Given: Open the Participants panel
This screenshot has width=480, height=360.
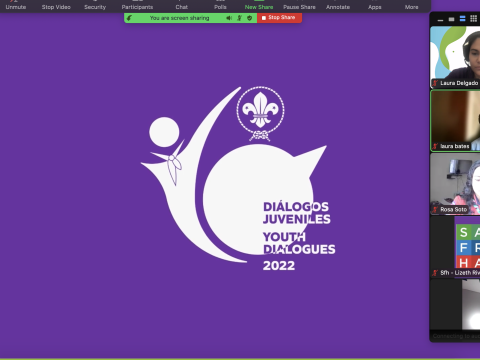Looking at the screenshot, I should (x=137, y=6).
